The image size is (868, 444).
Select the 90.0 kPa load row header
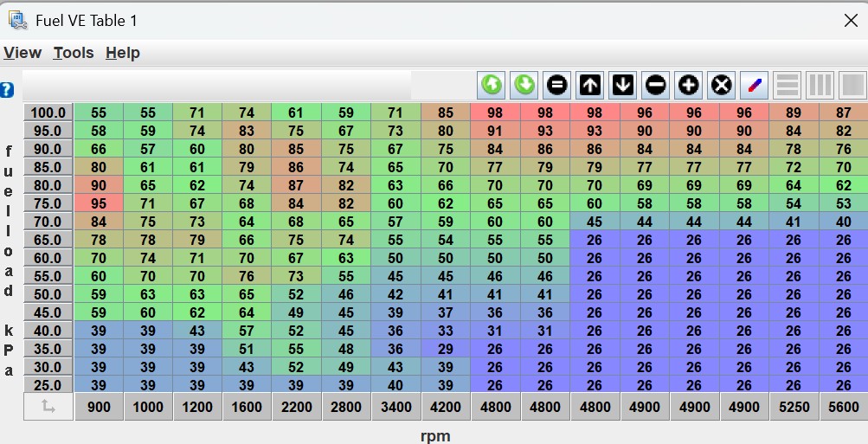pos(48,149)
